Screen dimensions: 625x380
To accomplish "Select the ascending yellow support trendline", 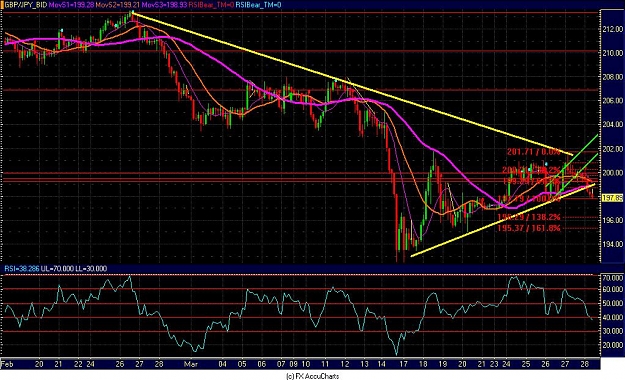I will click(x=503, y=220).
